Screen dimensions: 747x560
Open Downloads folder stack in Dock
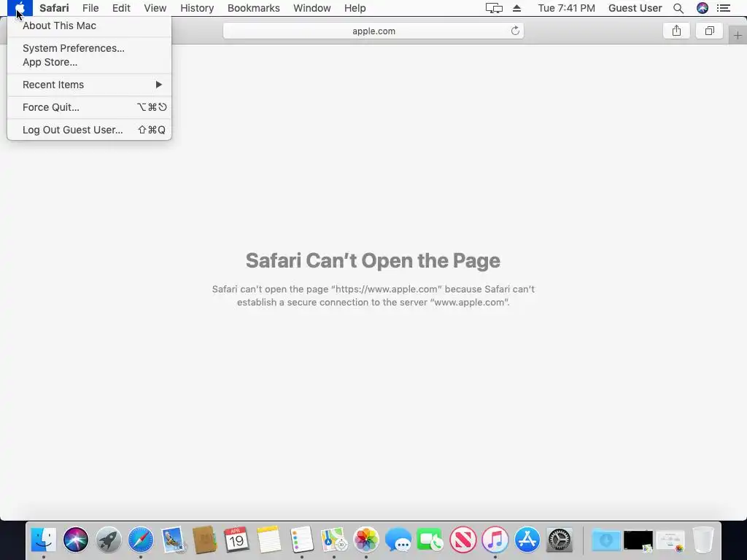(x=606, y=540)
